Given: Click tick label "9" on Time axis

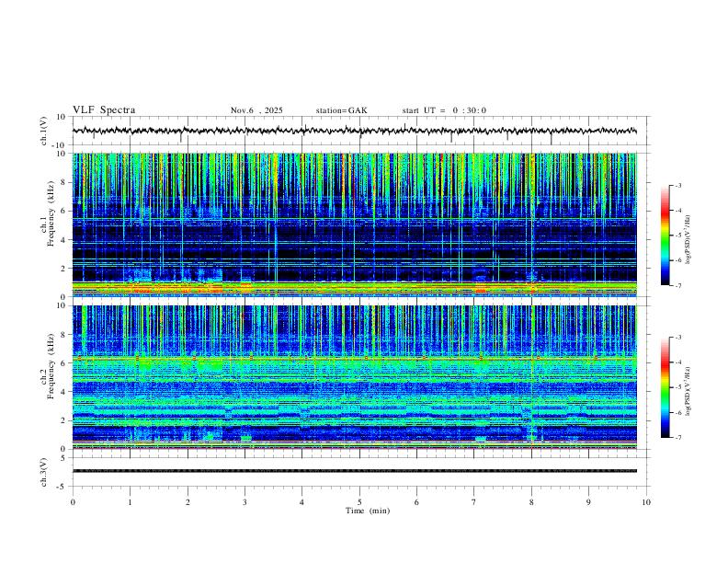Looking at the screenshot, I should (x=588, y=502).
